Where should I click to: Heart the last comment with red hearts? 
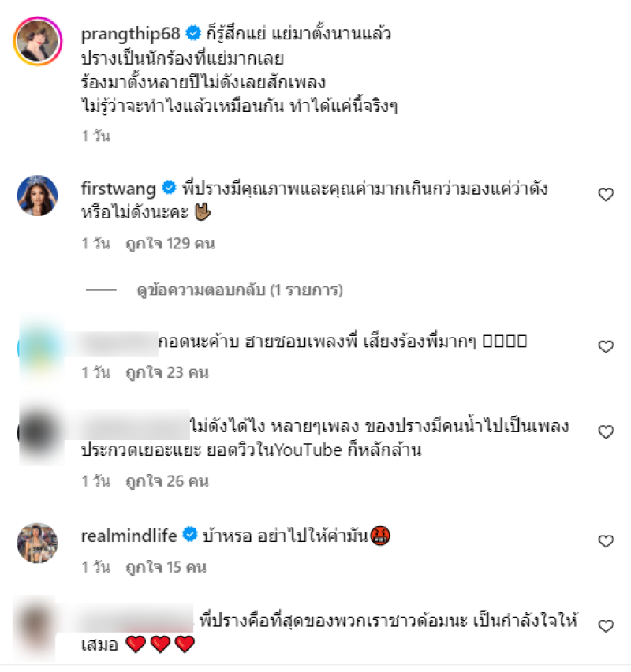[606, 625]
